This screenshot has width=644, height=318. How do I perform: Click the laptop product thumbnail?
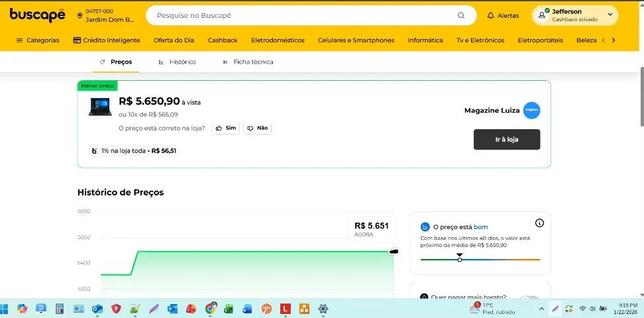[x=100, y=107]
